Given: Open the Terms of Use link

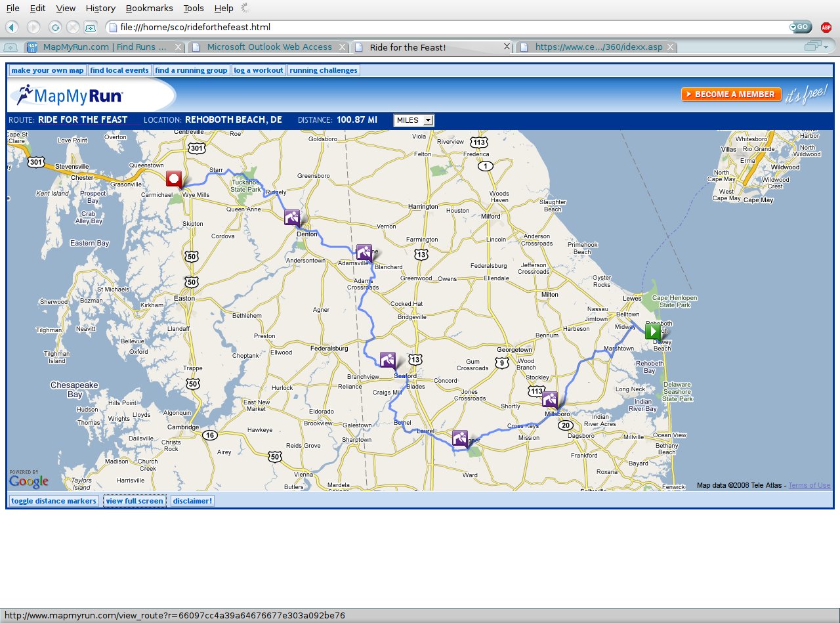Looking at the screenshot, I should 809,485.
